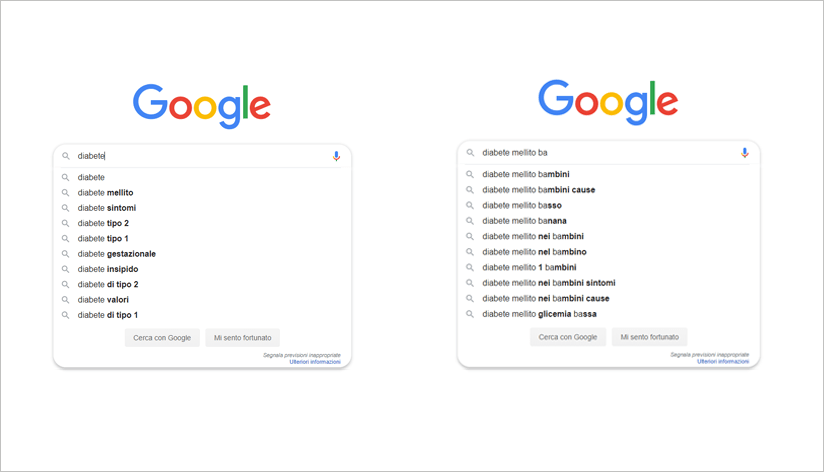Viewport: 824px width, 472px height.
Task: Click right 'Segnala previsioni inappropriate' text
Action: coord(709,355)
